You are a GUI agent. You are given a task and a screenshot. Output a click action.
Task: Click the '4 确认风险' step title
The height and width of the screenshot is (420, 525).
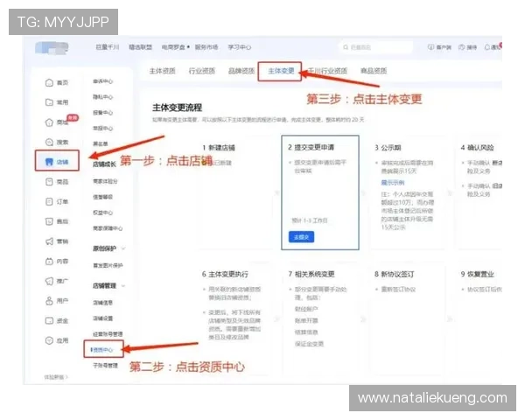pos(478,148)
